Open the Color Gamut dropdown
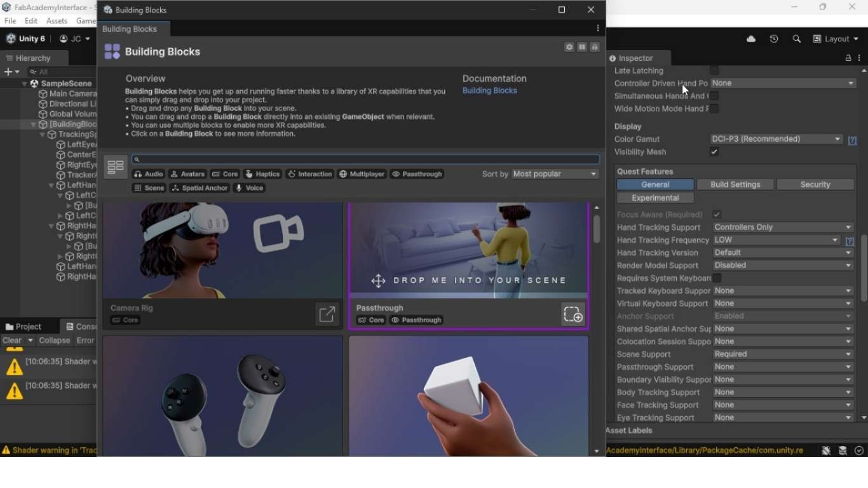 coord(776,139)
